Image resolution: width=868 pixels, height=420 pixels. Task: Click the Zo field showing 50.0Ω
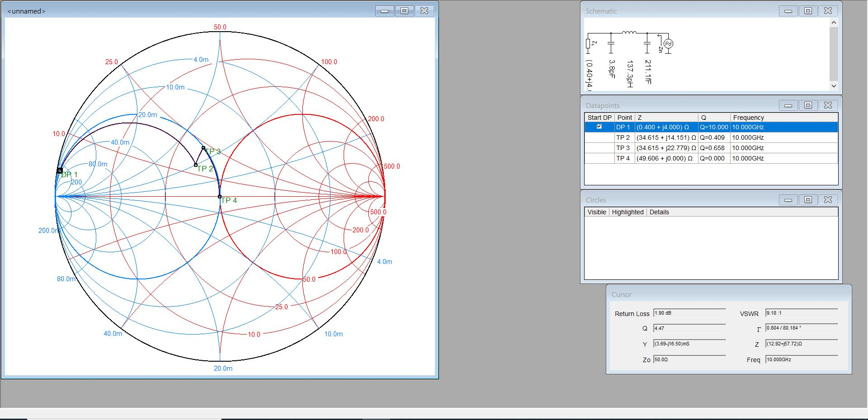pos(689,359)
